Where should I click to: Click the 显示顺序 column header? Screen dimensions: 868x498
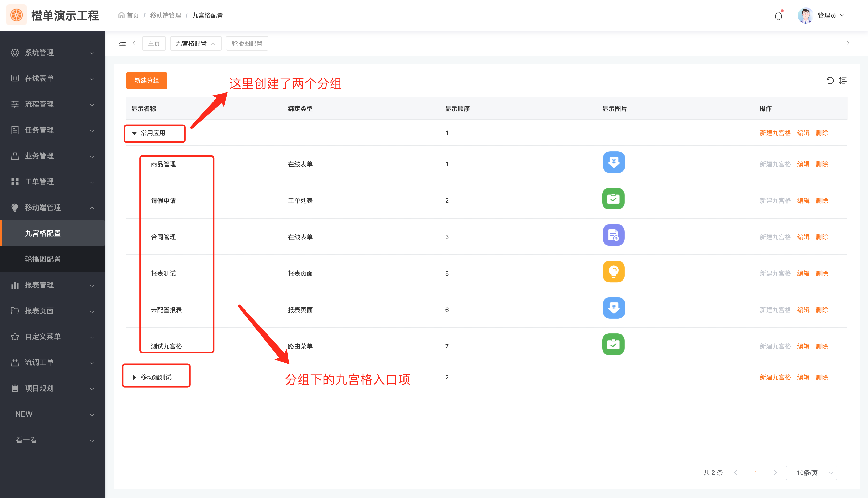(x=457, y=109)
